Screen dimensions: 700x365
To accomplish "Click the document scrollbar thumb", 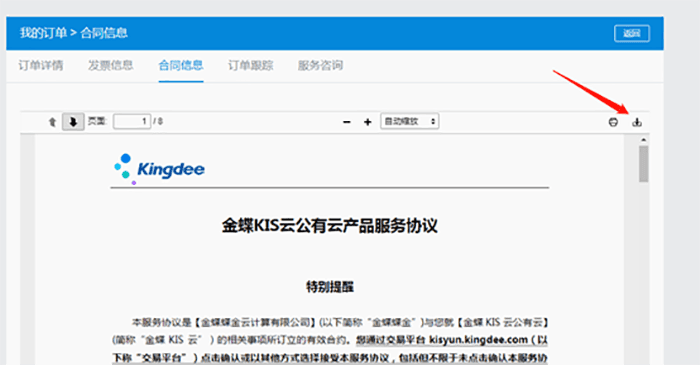I will pos(643,164).
